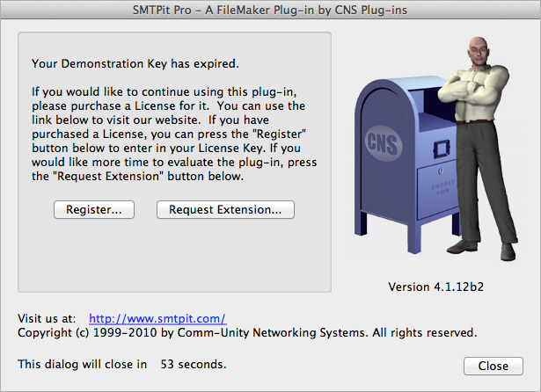This screenshot has height=392, width=541.
Task: Click the "Visit us at:" label
Action: (x=47, y=318)
